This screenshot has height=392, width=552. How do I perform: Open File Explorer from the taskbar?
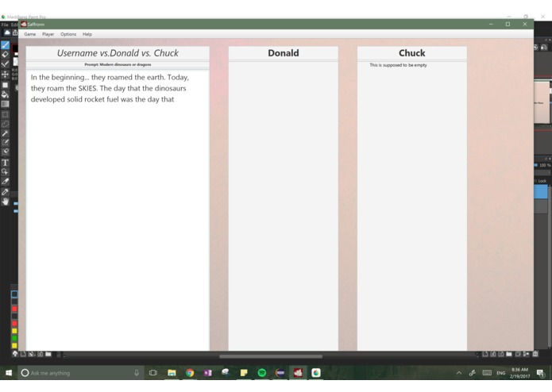172,373
